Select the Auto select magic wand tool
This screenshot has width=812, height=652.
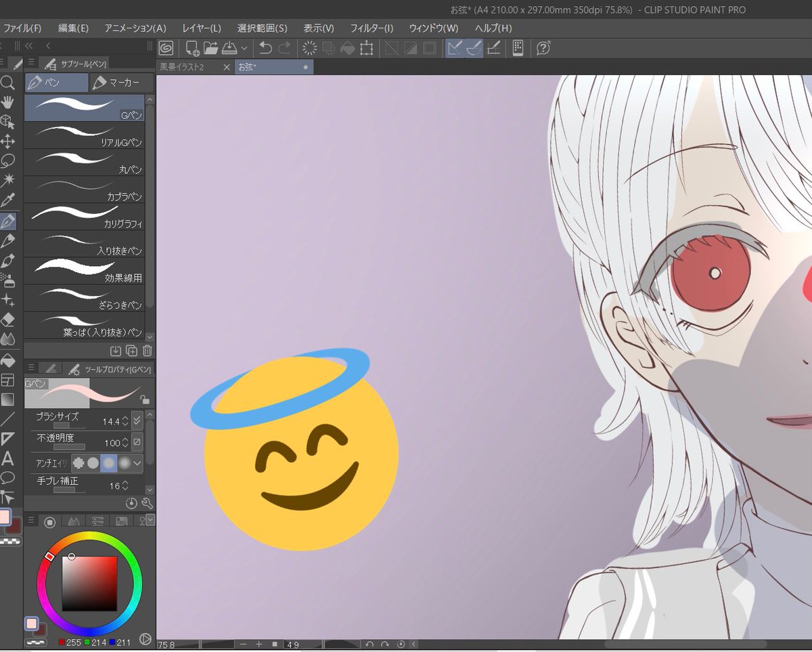point(7,181)
